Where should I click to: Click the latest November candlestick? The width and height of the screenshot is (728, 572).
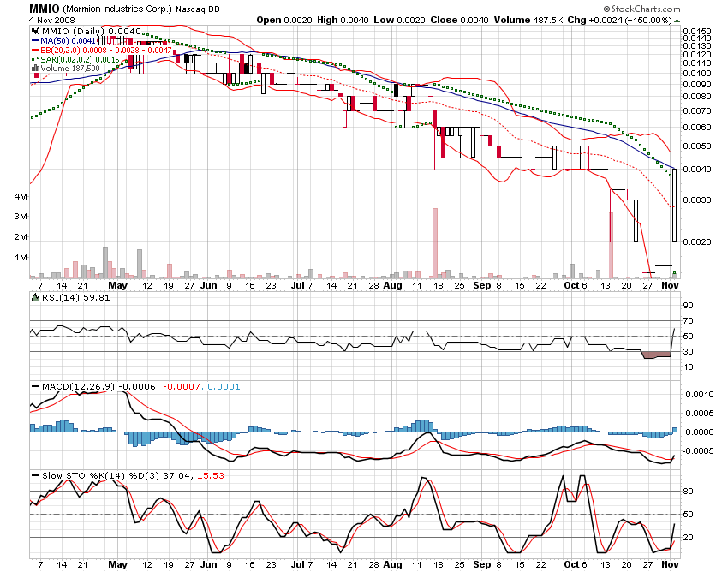[x=674, y=206]
